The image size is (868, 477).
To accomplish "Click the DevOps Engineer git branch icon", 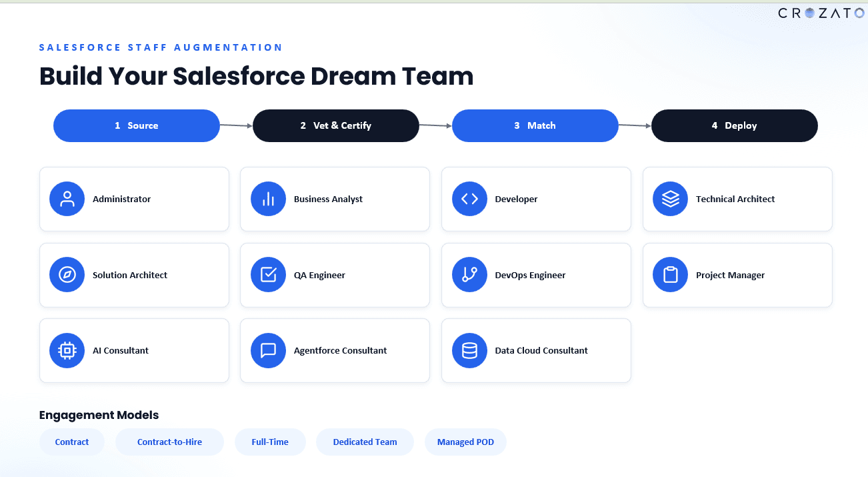I will coord(469,275).
